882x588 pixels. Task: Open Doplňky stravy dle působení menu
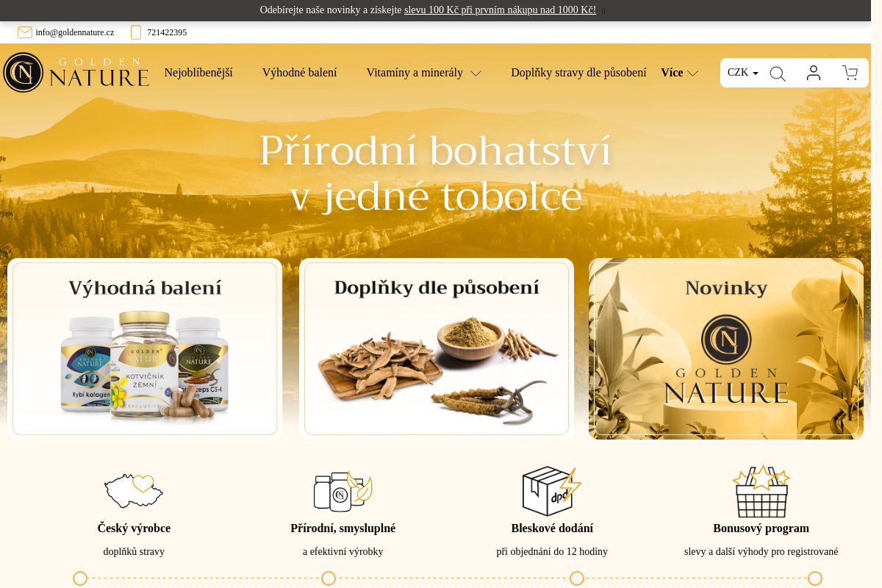pyautogui.click(x=579, y=72)
